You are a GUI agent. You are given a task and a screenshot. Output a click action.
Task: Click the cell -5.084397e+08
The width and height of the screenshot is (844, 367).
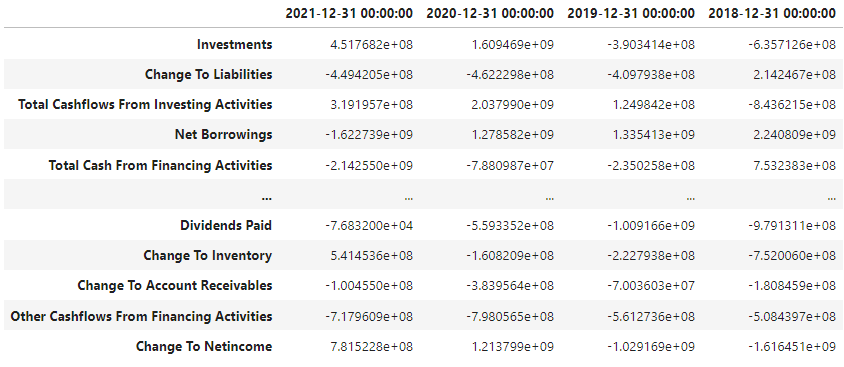coord(792,316)
